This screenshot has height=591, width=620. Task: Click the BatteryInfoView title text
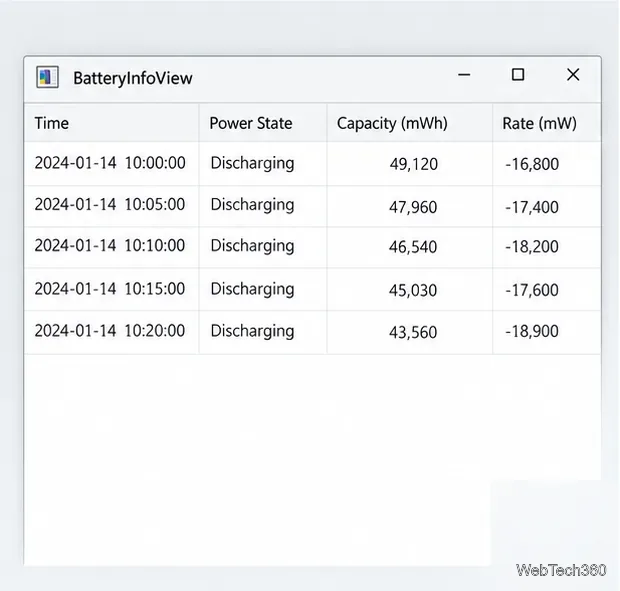pyautogui.click(x=133, y=78)
